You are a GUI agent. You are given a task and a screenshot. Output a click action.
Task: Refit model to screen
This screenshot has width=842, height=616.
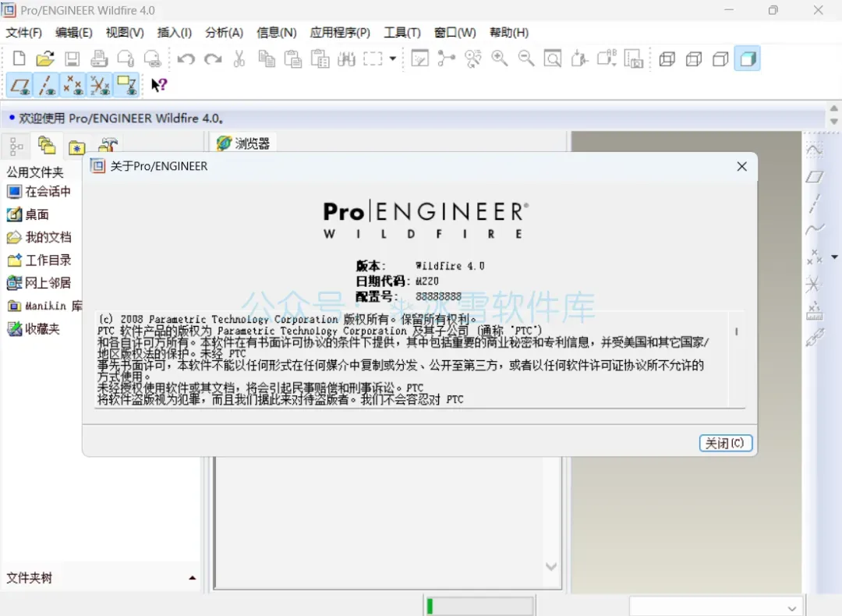click(553, 58)
